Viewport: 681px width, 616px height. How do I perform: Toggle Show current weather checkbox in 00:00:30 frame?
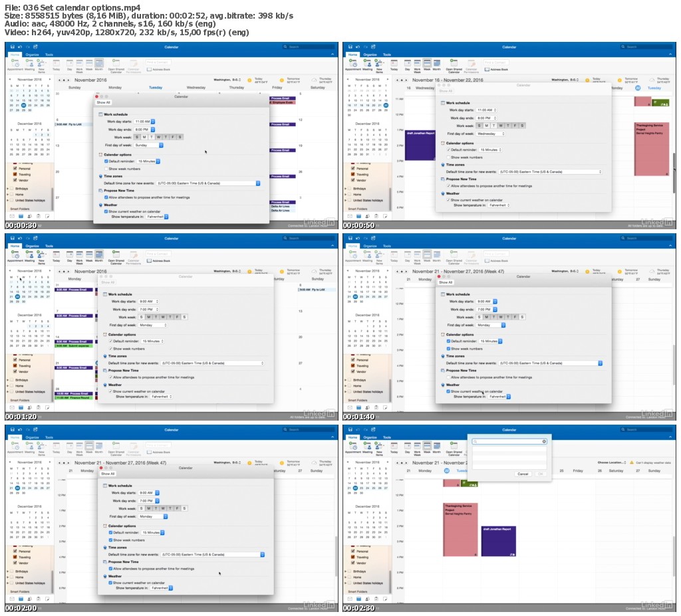point(106,211)
